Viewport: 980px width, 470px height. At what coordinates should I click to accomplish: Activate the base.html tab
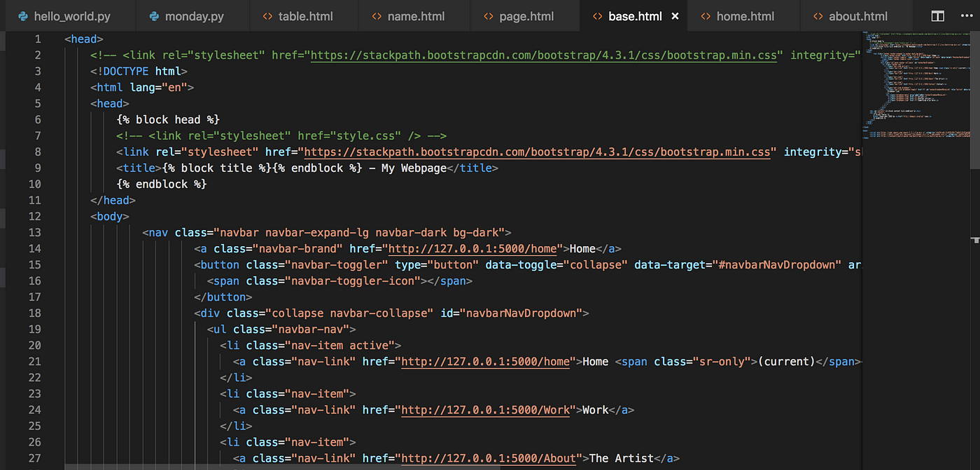pos(633,15)
